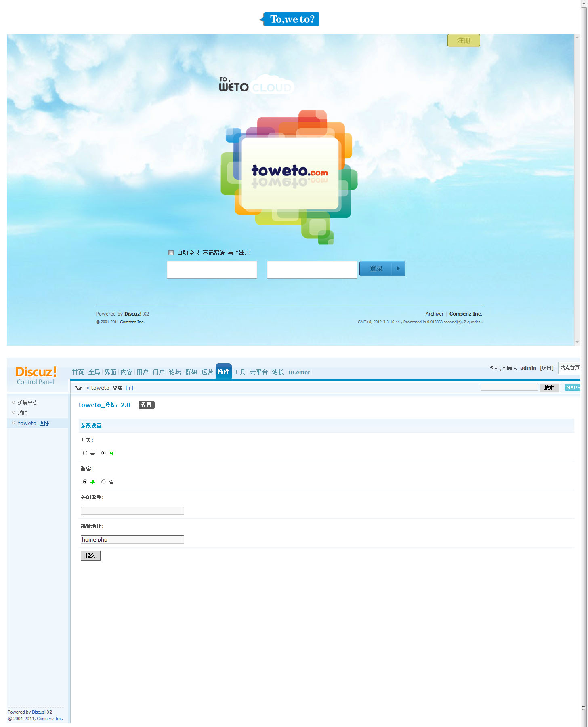
Task: Open the UCenter menu
Action: coord(299,372)
